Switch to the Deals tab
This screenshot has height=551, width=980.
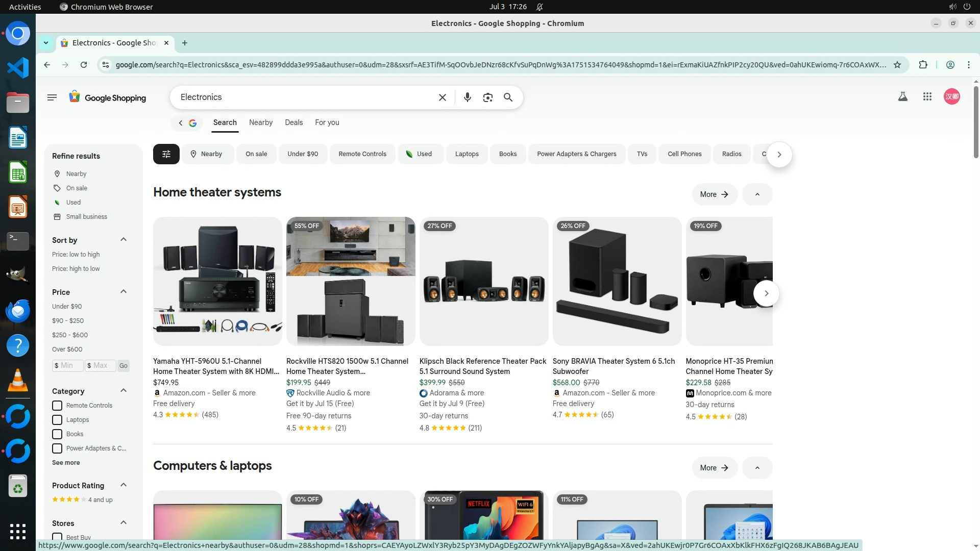tap(293, 122)
